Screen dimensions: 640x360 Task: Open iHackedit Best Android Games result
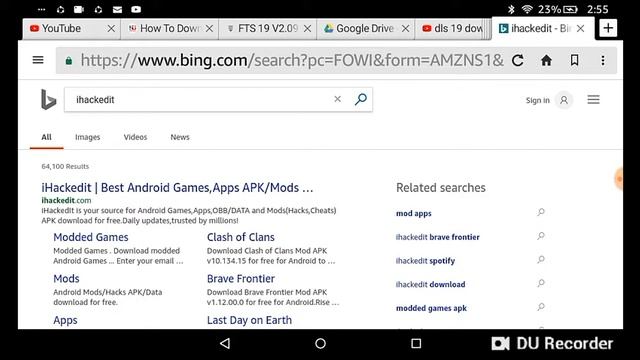177,188
